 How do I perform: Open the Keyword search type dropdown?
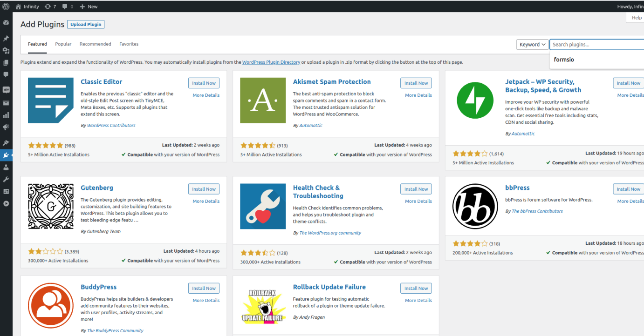[532, 45]
